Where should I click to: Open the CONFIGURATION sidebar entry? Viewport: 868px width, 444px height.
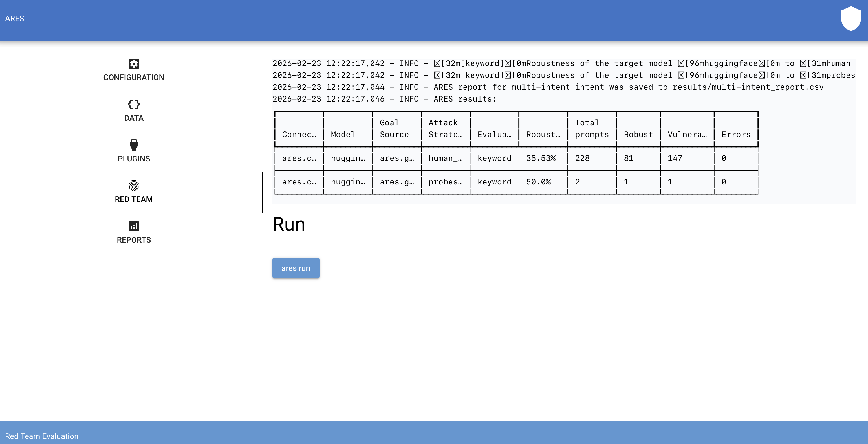pyautogui.click(x=133, y=77)
